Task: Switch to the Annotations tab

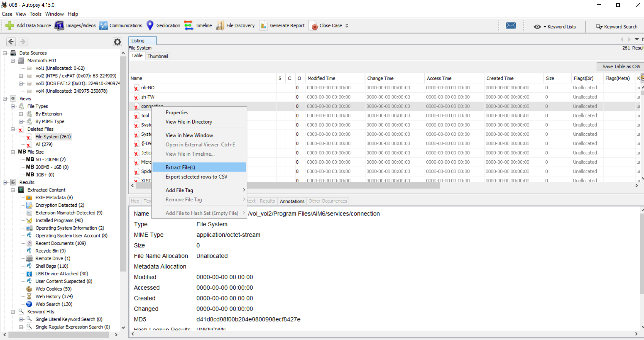Action: [x=292, y=201]
